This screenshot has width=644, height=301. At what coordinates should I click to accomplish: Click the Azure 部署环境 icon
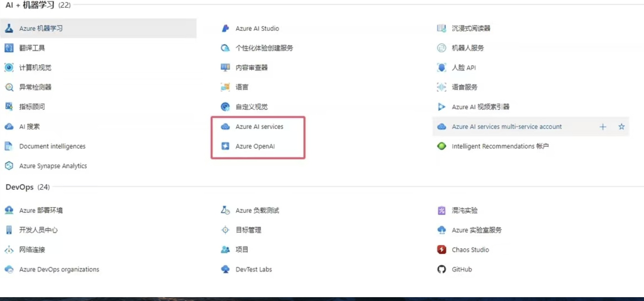pyautogui.click(x=9, y=210)
